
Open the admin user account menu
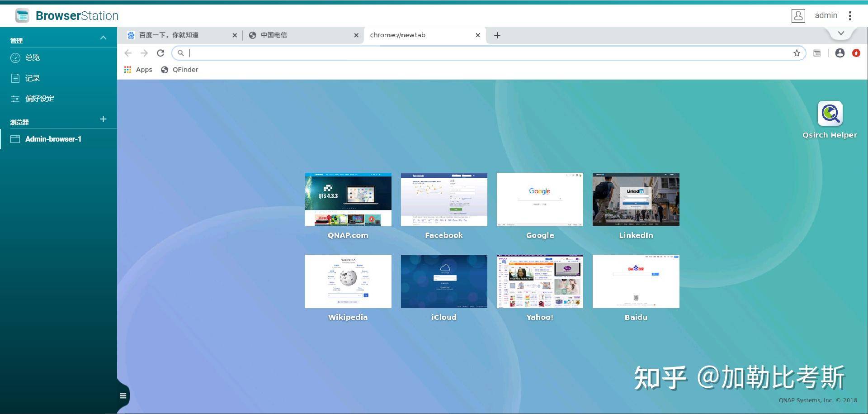pos(815,15)
